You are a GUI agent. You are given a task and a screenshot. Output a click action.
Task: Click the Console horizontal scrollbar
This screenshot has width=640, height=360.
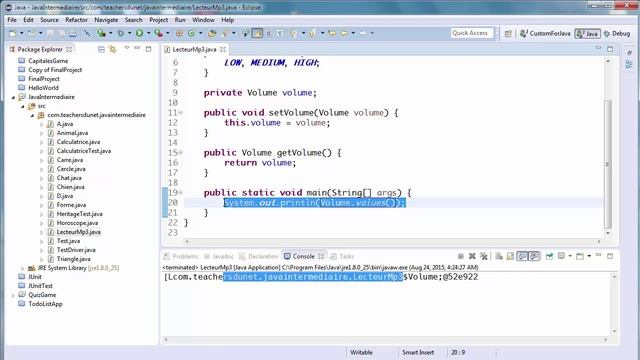pos(386,340)
